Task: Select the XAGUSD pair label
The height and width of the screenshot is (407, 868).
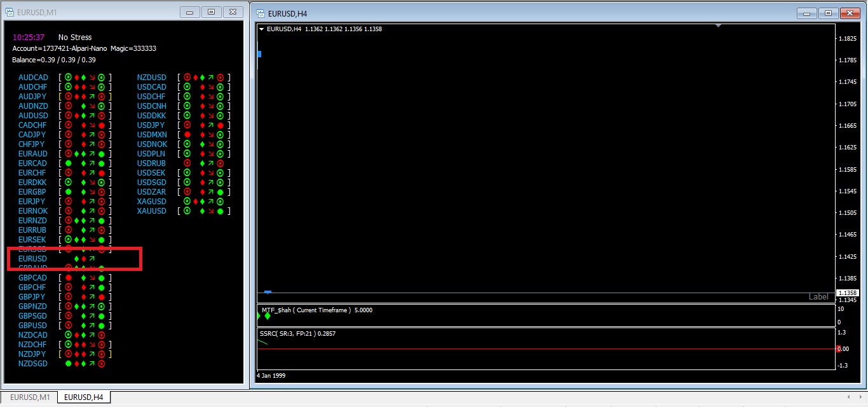Action: tap(152, 202)
